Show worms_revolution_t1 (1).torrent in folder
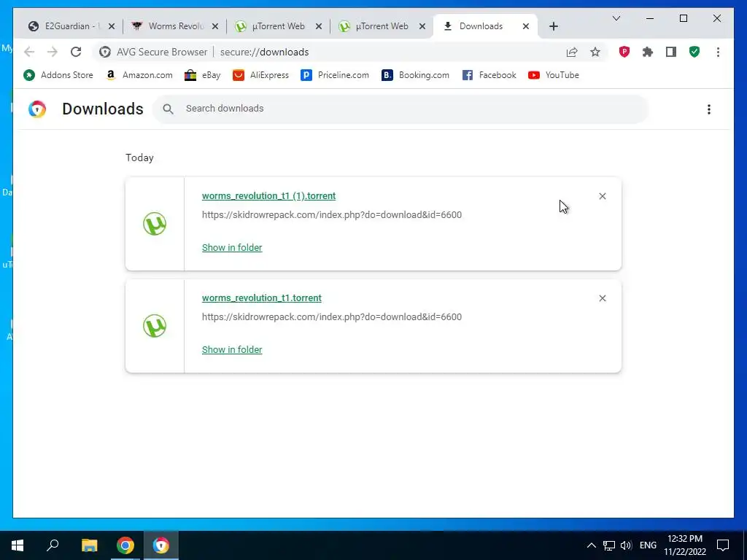The image size is (747, 560). [x=232, y=247]
